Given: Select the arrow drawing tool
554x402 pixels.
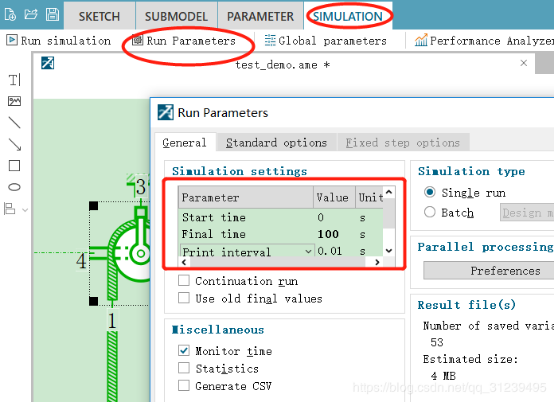Looking at the screenshot, I should point(14,144).
